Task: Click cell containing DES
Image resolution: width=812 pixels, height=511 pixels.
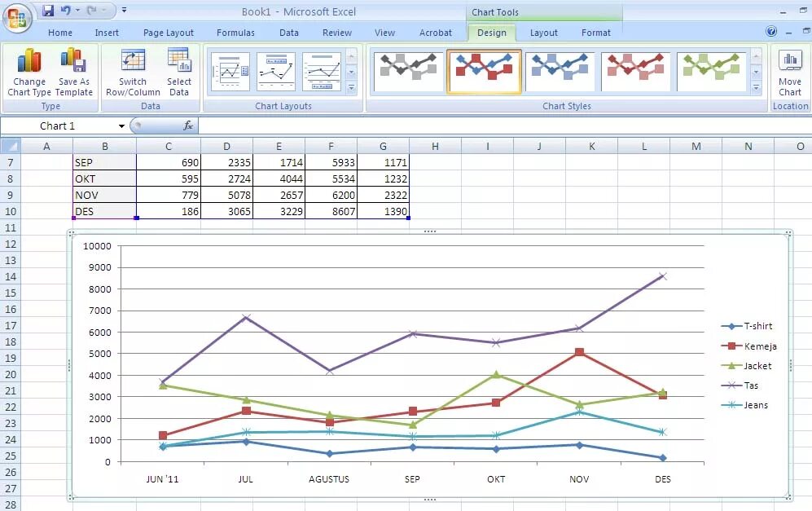Action: pyautogui.click(x=104, y=211)
